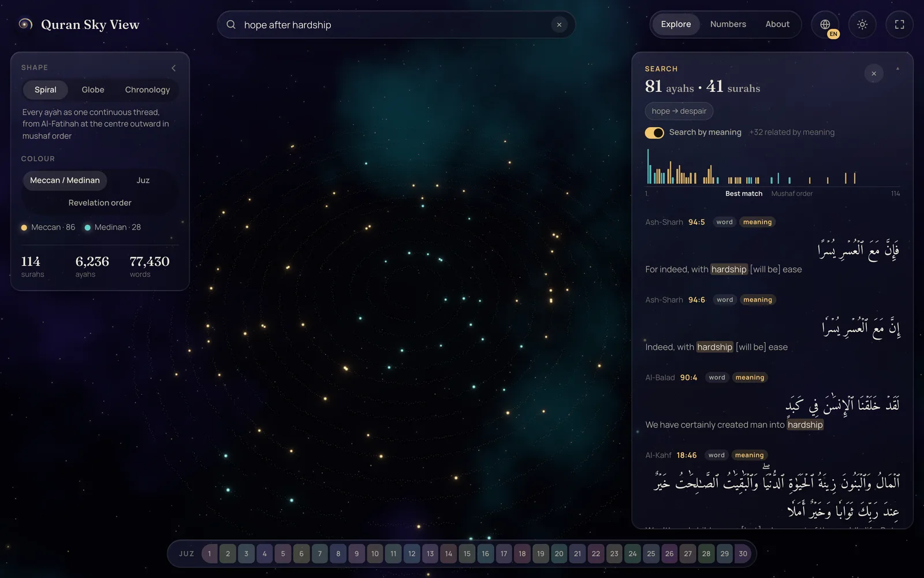Screen dimensions: 924x578
Task: Enter fullscreen mode
Action: pos(899,25)
